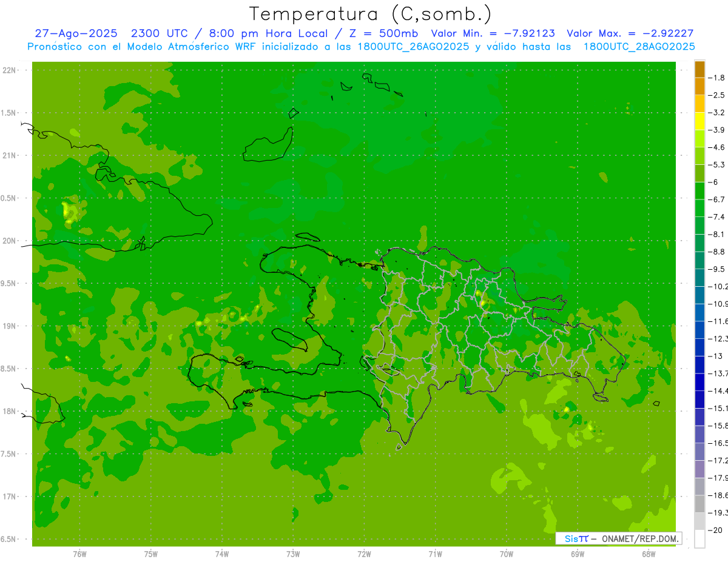Click the "Valor Min. = -7.92123" text
The image size is (728, 562).
pyautogui.click(x=493, y=33)
